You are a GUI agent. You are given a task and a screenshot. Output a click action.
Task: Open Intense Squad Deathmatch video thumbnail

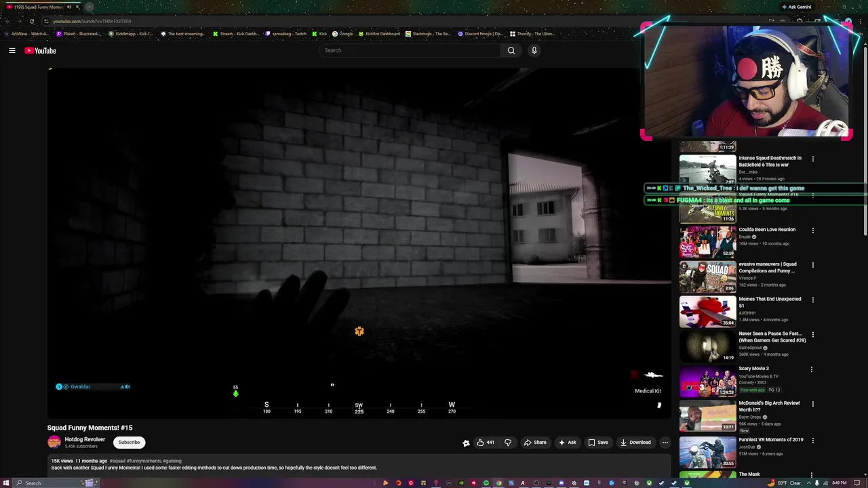tap(707, 170)
